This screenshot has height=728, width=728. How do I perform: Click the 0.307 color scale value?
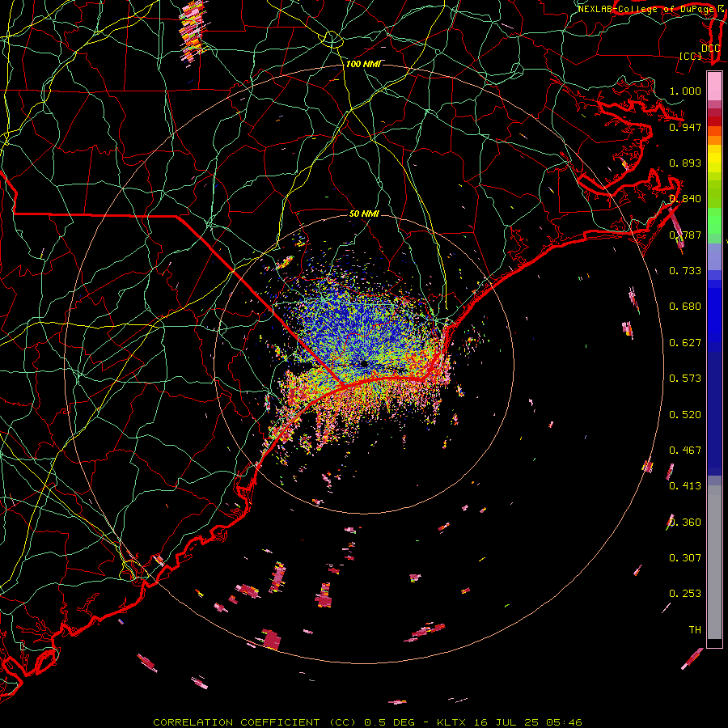coord(685,558)
